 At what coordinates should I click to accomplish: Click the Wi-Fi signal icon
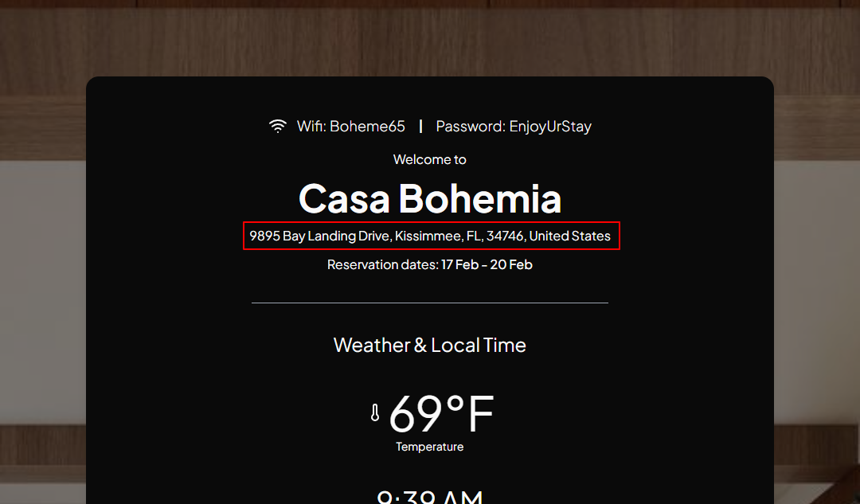pyautogui.click(x=277, y=126)
